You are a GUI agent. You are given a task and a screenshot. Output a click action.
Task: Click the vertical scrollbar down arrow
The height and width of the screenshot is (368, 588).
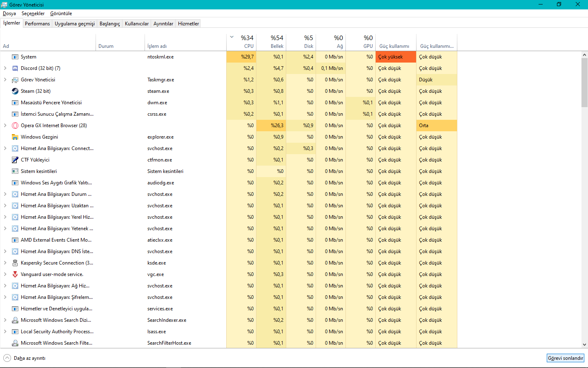point(584,345)
